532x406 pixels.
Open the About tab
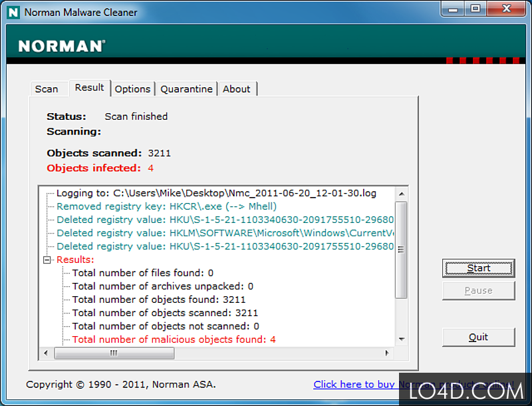(237, 89)
